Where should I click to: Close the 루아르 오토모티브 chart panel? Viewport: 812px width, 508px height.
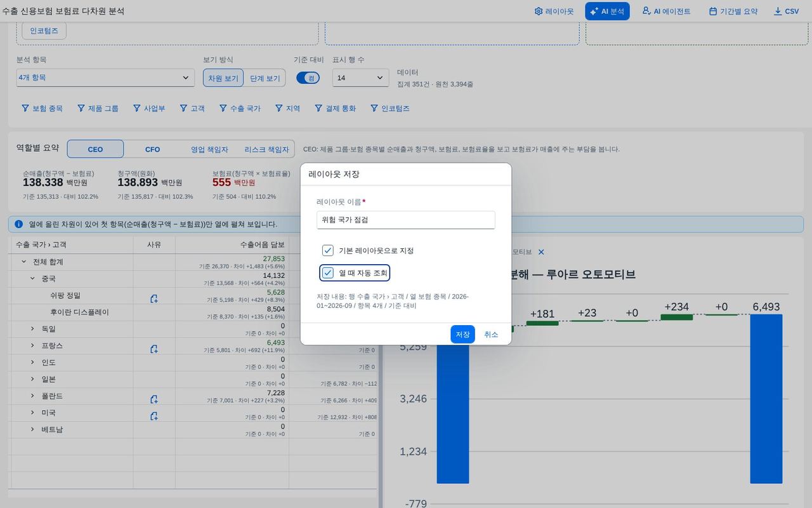tap(541, 252)
